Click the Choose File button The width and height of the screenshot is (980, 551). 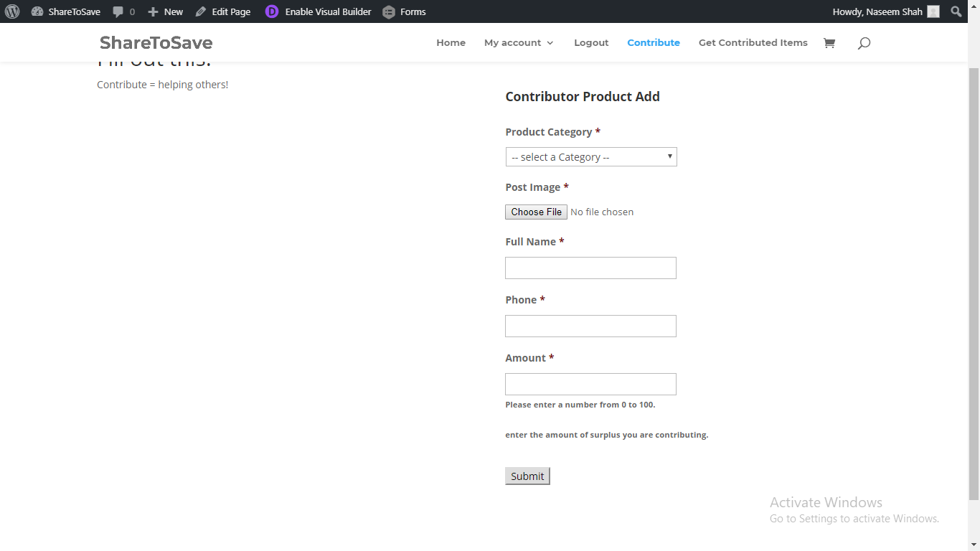536,212
